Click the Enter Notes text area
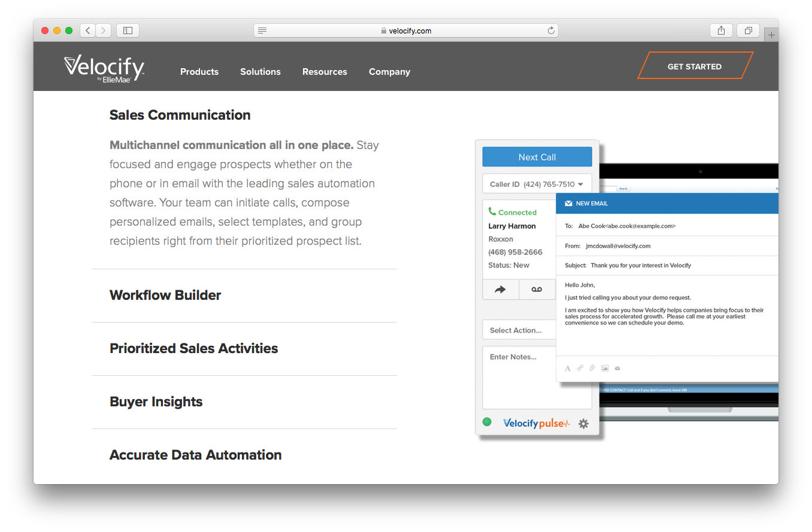 point(537,377)
